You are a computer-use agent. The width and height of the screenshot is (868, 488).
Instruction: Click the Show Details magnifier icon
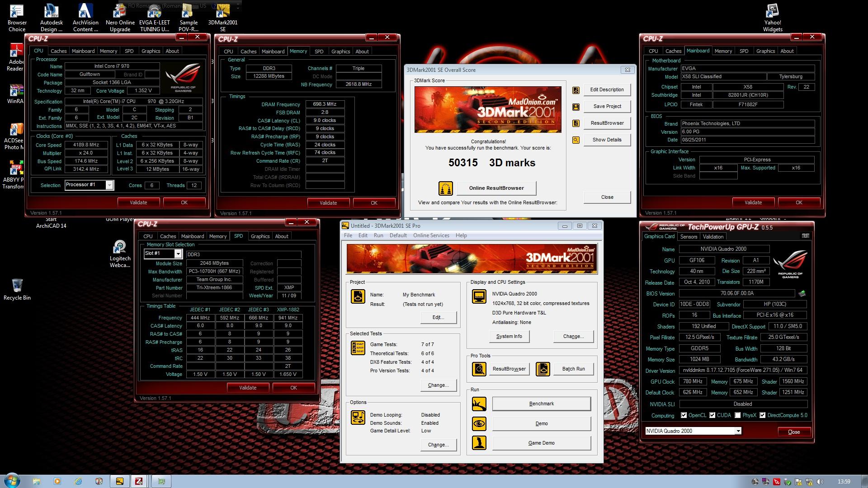pyautogui.click(x=576, y=140)
